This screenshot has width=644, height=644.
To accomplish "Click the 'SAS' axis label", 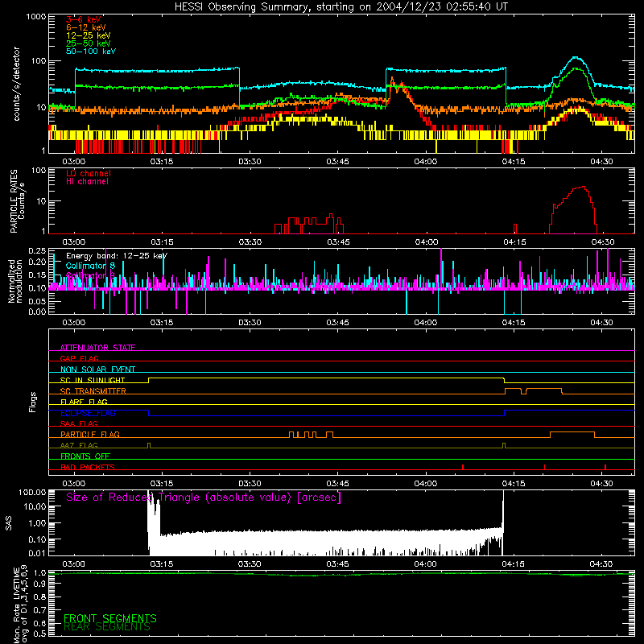I will pos(9,523).
